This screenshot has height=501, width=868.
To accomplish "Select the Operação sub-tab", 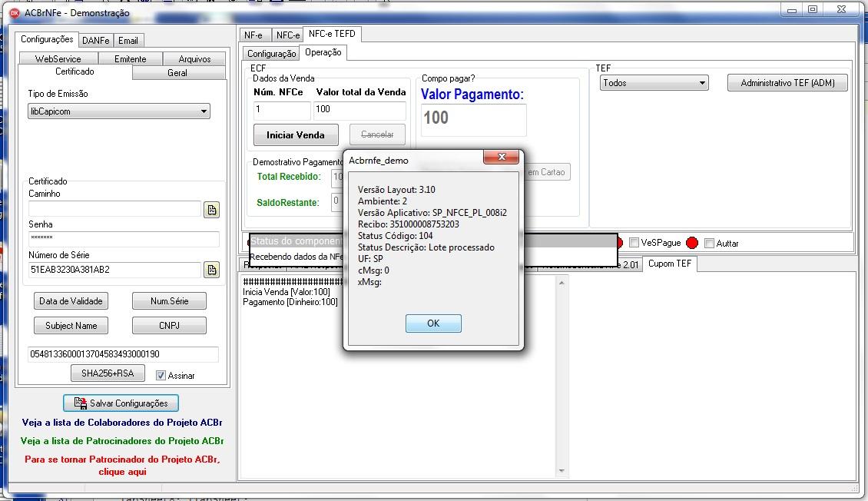I will [323, 52].
